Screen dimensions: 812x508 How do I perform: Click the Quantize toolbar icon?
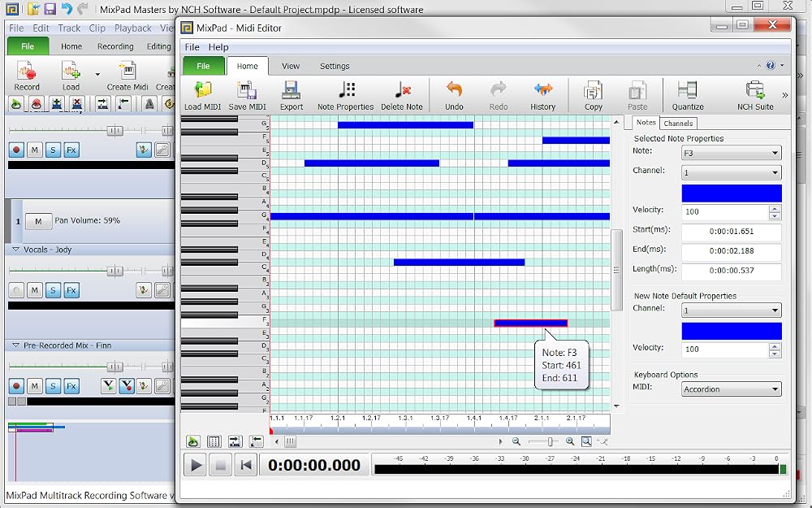[688, 96]
